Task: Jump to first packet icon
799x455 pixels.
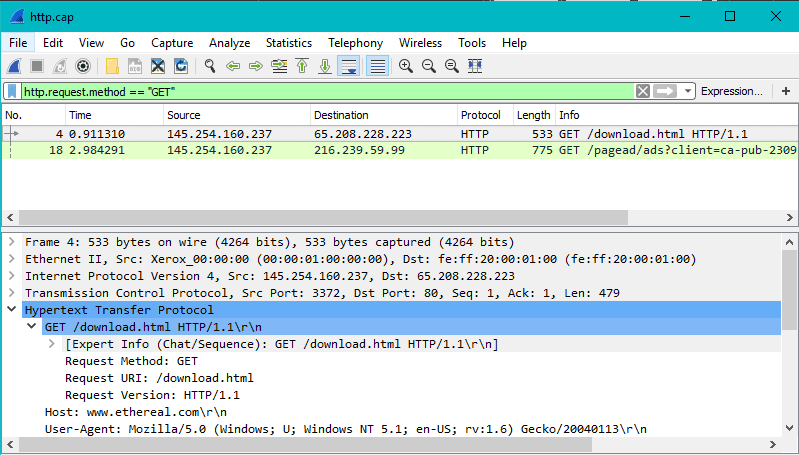Action: [302, 66]
